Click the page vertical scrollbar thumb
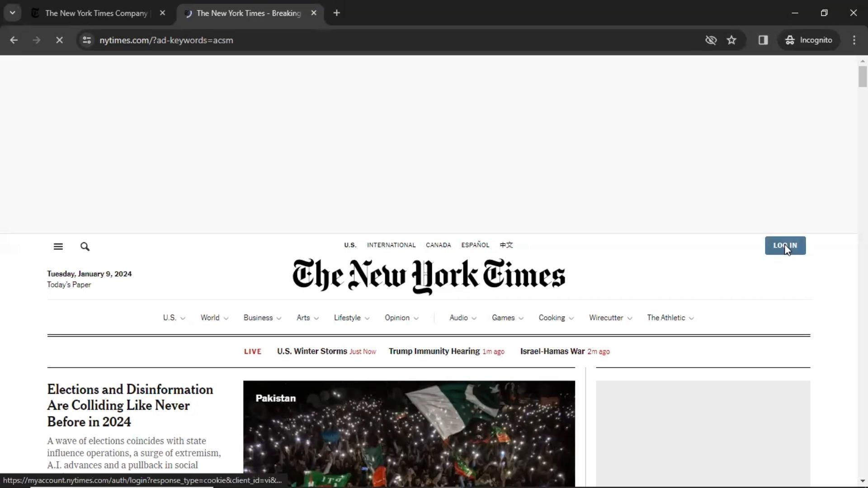 point(863,77)
